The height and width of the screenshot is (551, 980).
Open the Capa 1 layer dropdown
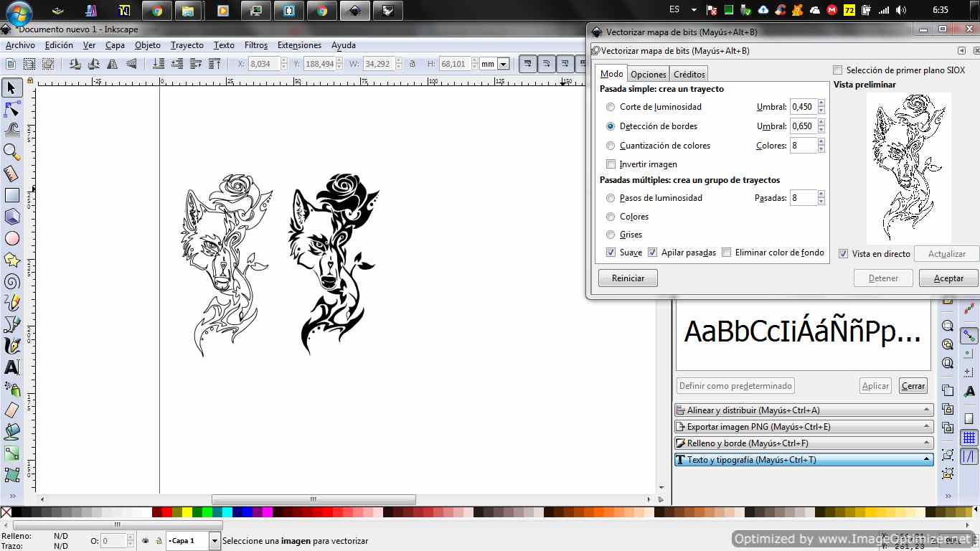coord(215,541)
